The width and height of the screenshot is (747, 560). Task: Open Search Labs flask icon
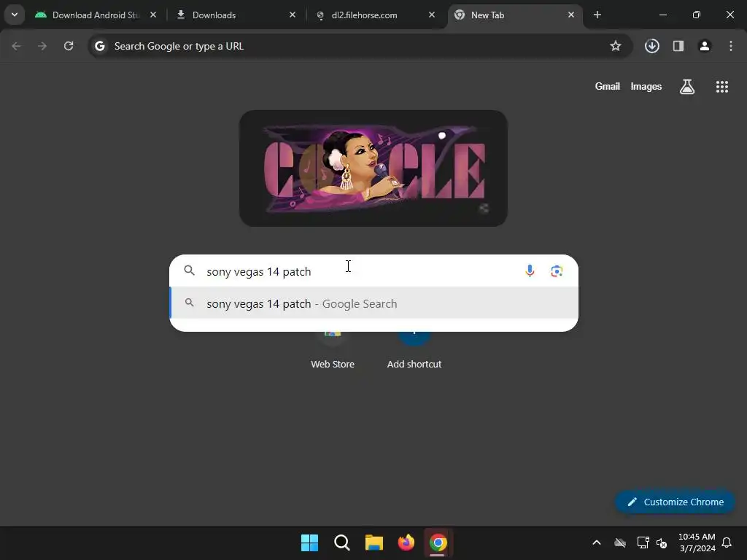point(687,87)
